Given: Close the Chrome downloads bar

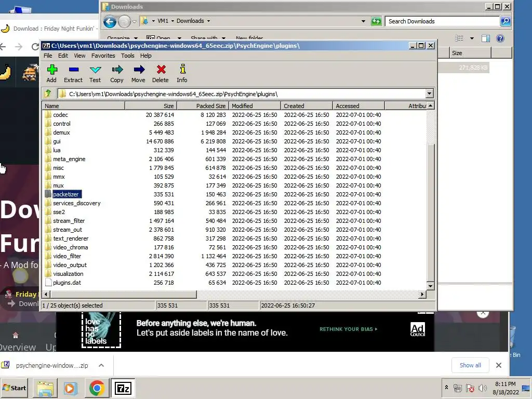Looking at the screenshot, I should (498, 365).
